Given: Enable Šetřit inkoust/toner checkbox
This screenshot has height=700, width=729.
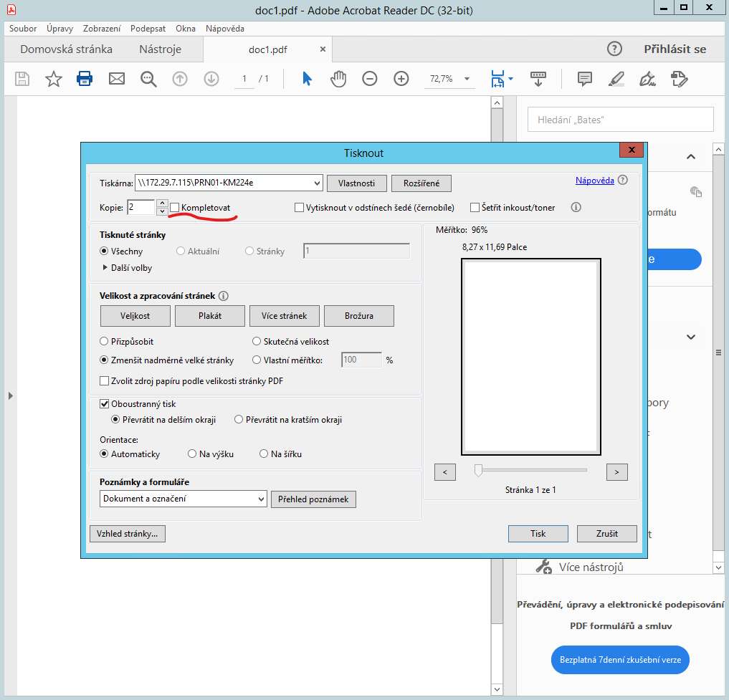Looking at the screenshot, I should tap(475, 207).
